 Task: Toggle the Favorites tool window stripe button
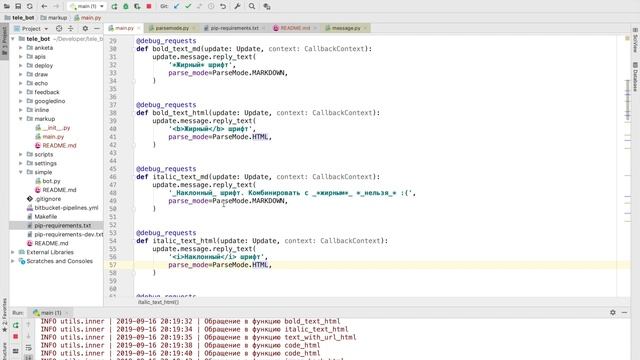pyautogui.click(x=4, y=315)
